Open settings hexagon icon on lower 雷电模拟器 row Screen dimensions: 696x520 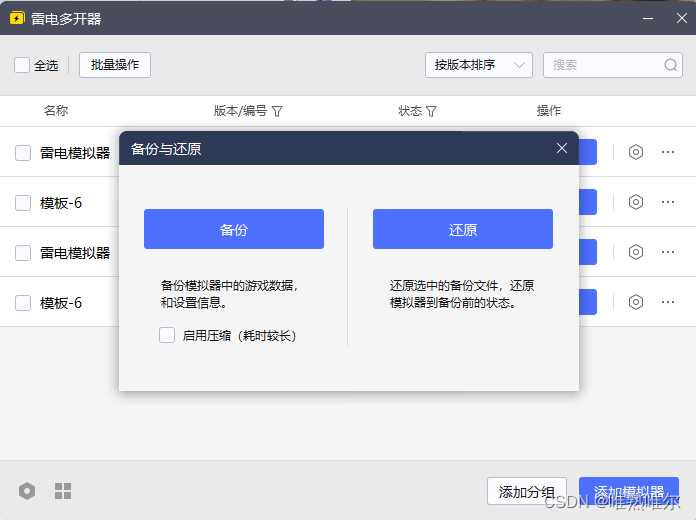tap(636, 252)
